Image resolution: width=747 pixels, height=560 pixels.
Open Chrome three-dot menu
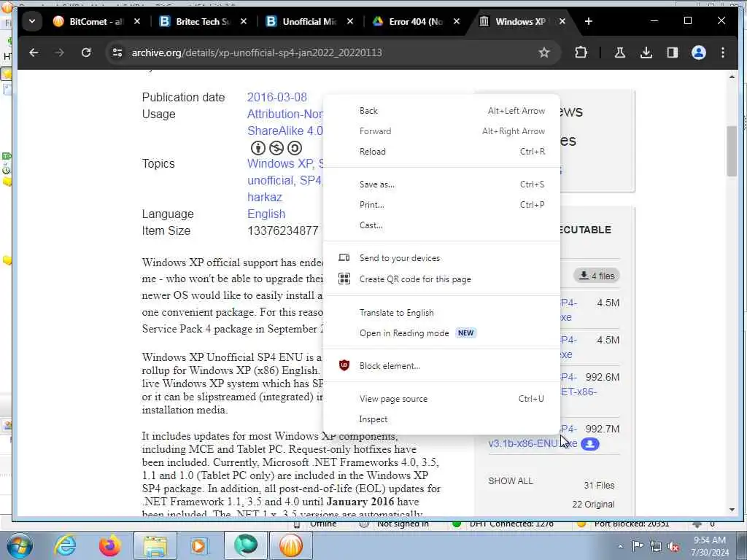(723, 52)
